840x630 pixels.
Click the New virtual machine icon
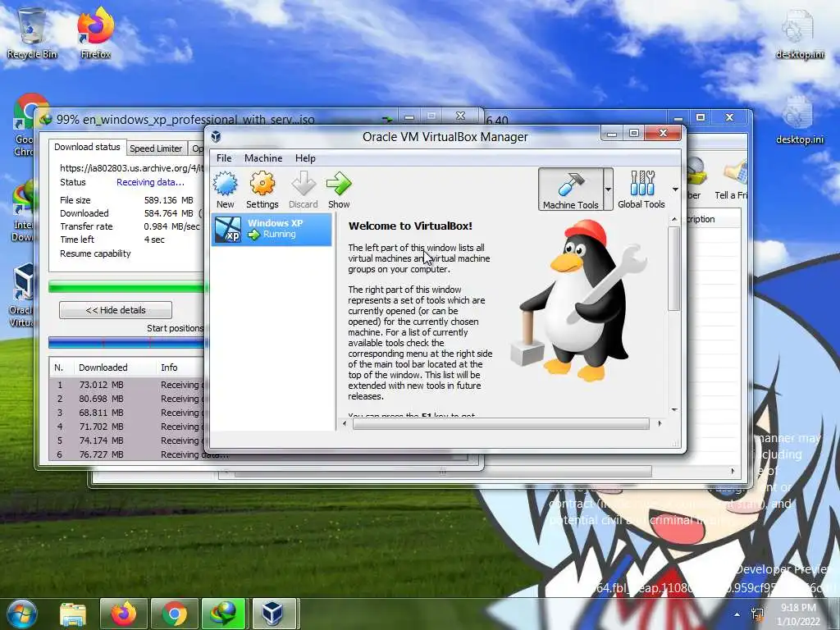click(225, 189)
